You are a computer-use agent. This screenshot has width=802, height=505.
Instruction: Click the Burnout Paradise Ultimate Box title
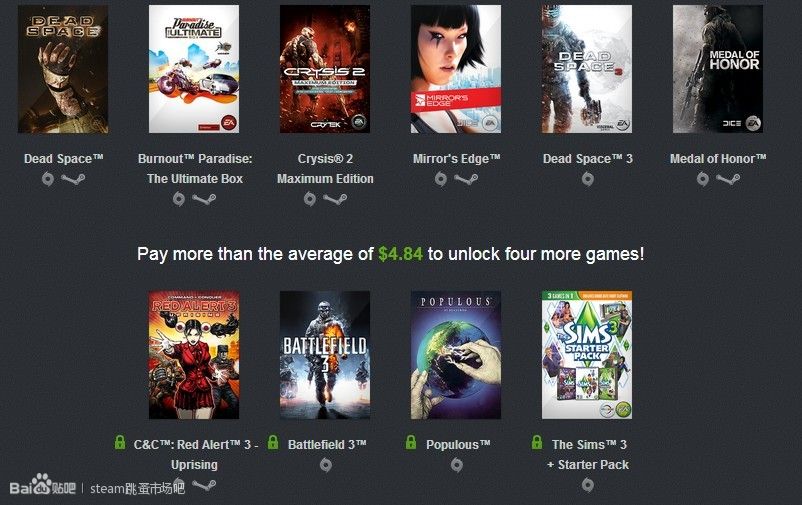coord(195,169)
